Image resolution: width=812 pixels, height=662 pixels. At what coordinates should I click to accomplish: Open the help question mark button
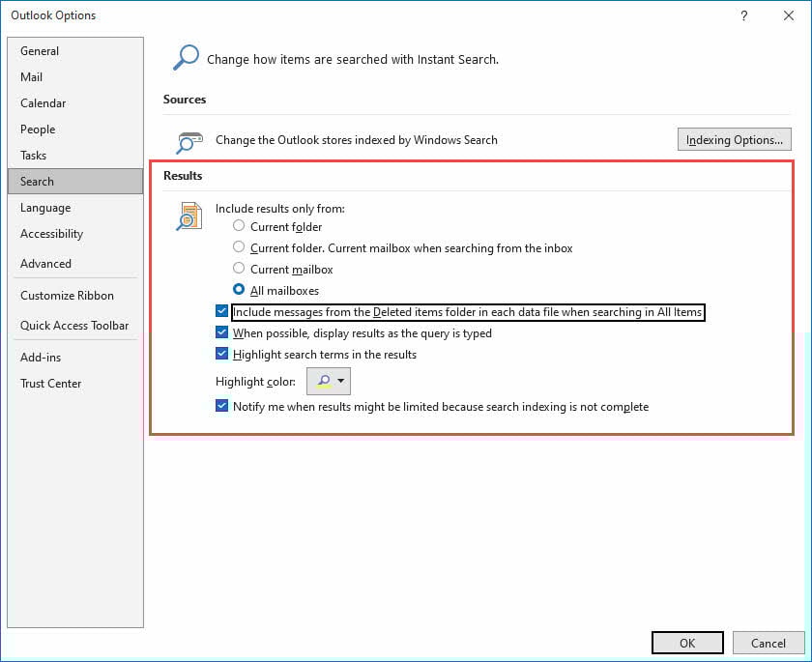743,15
